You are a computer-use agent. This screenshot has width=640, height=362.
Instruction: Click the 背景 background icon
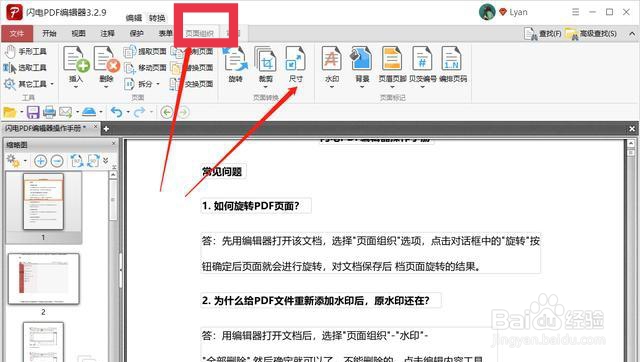[x=362, y=59]
